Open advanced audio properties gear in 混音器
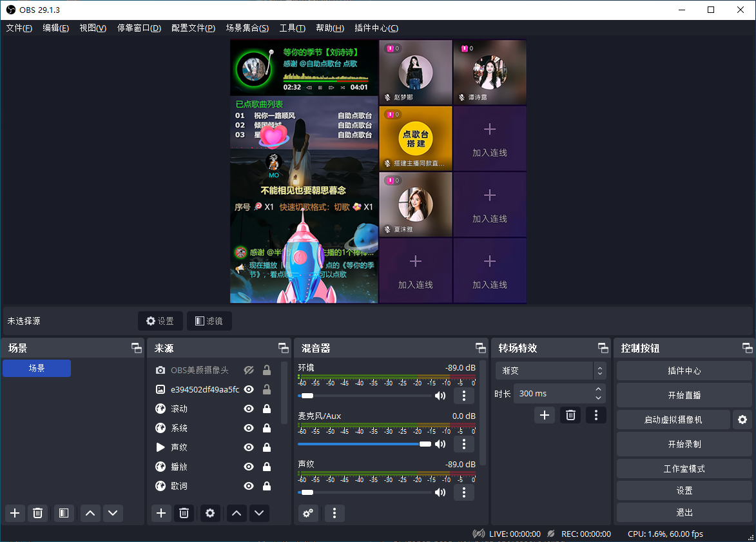The width and height of the screenshot is (756, 542). pyautogui.click(x=308, y=513)
